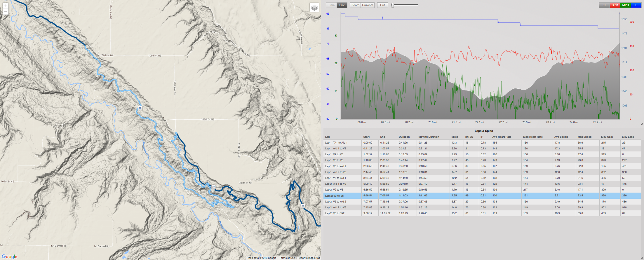Image resolution: width=644 pixels, height=260 pixels.
Task: Click the hrTSS column header
Action: click(469, 137)
